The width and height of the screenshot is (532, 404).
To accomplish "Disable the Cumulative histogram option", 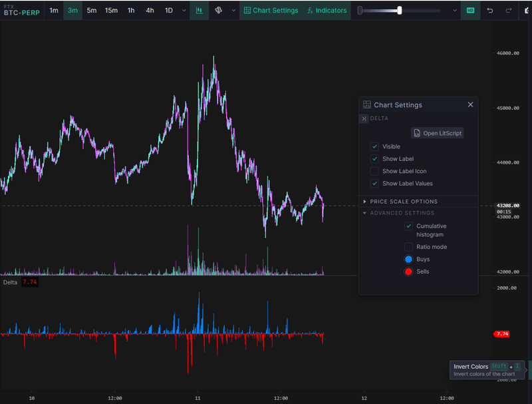I will [409, 226].
